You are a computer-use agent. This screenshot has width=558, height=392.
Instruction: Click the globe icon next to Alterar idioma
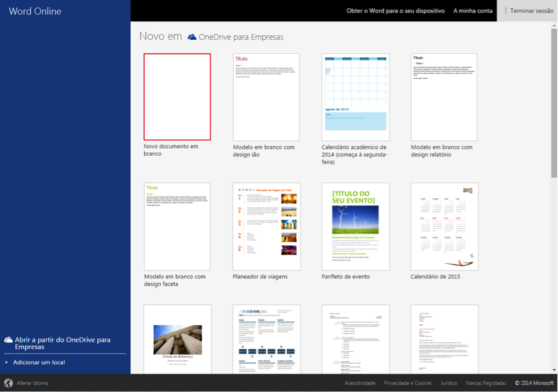(x=8, y=383)
